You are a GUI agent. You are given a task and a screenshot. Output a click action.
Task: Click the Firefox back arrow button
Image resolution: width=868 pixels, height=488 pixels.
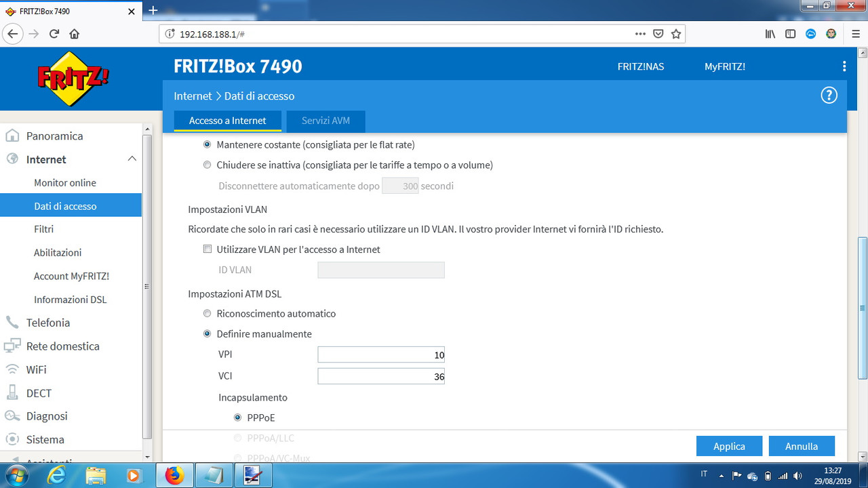[12, 34]
